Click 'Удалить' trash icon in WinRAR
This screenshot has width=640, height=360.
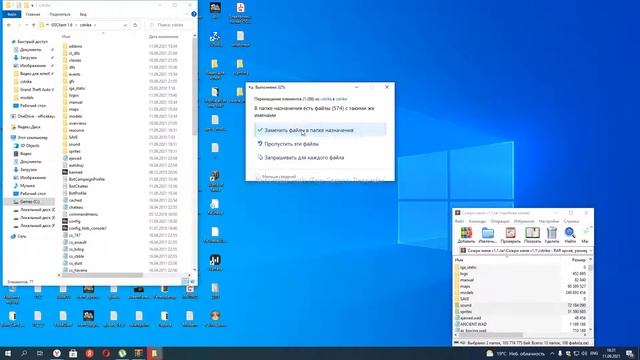(552, 236)
